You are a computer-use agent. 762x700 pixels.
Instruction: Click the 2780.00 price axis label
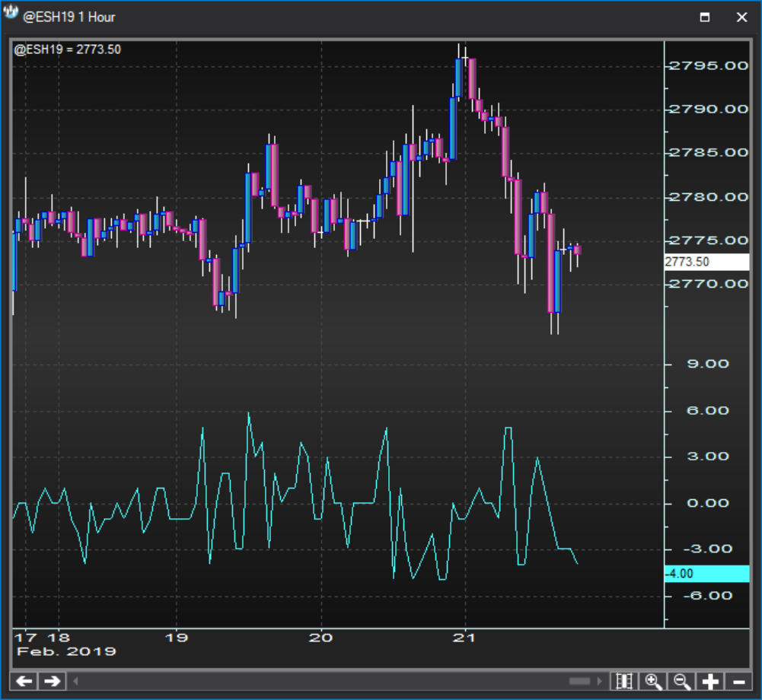(709, 197)
